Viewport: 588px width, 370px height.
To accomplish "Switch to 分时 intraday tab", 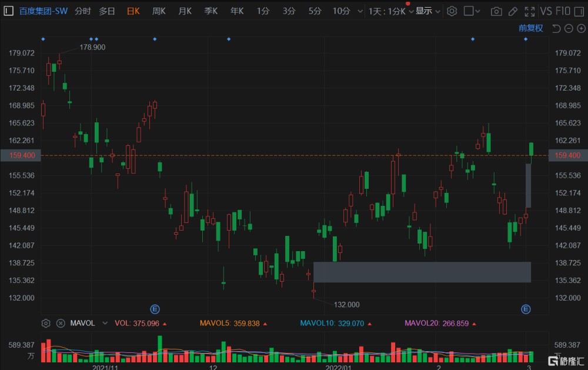I will 83,11.
